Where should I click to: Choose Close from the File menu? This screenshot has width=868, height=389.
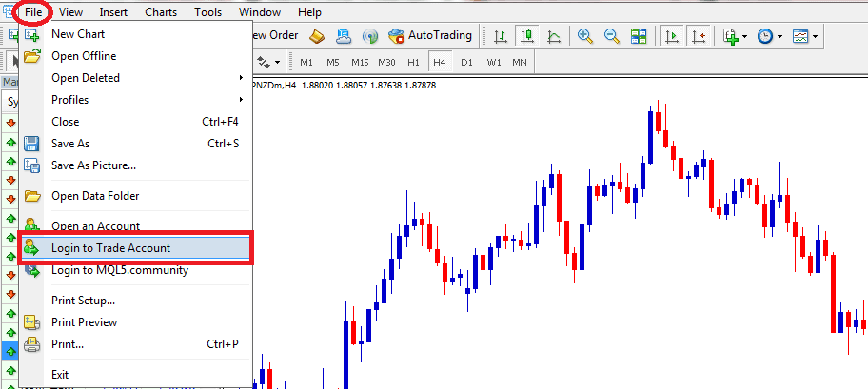pos(136,122)
